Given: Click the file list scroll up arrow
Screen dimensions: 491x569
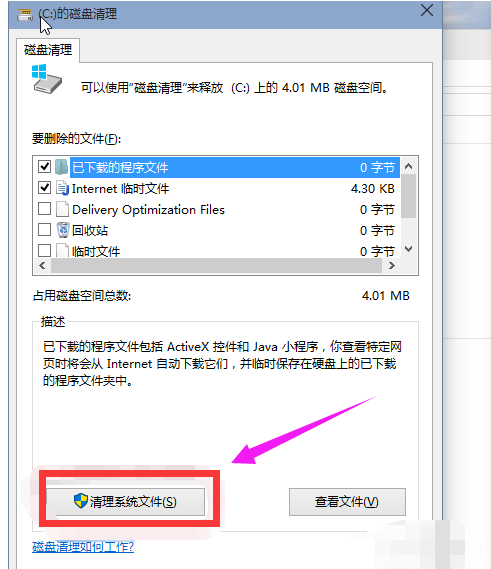Looking at the screenshot, I should tap(409, 166).
